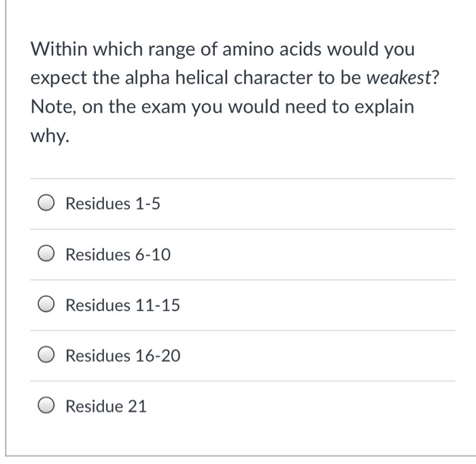Viewport: 476px width, 464px height.
Task: Click the "Residues 1-5" answer label text
Action: point(112,204)
